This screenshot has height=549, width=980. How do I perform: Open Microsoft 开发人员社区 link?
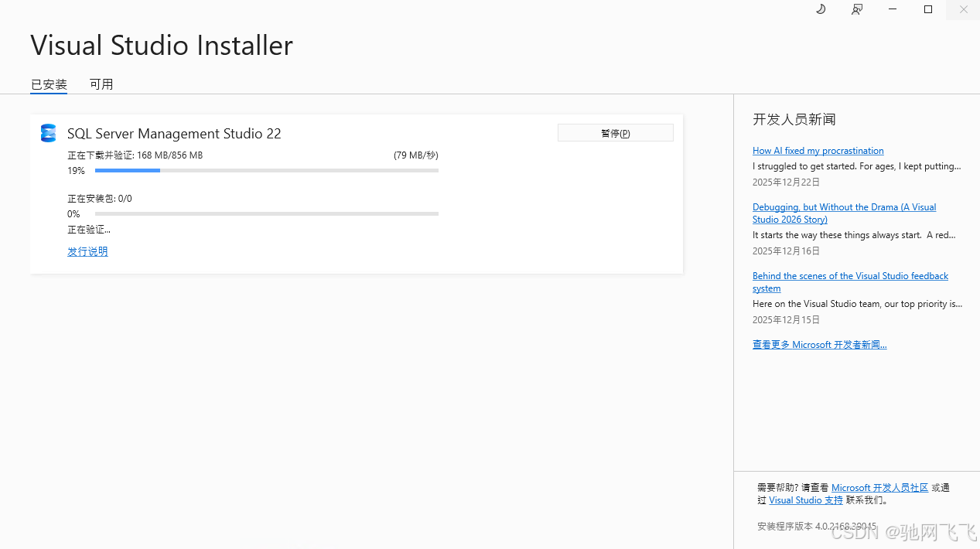tap(879, 488)
